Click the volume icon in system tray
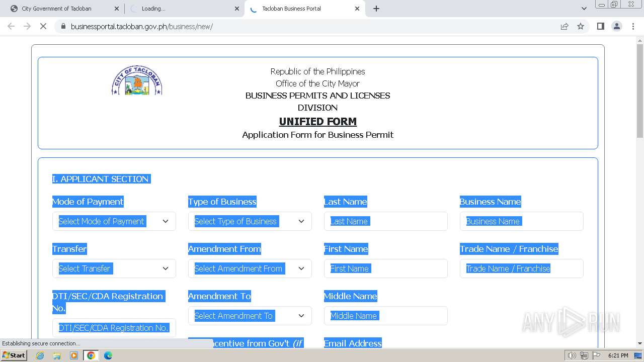Viewport: 644px width, 362px height. click(x=572, y=355)
